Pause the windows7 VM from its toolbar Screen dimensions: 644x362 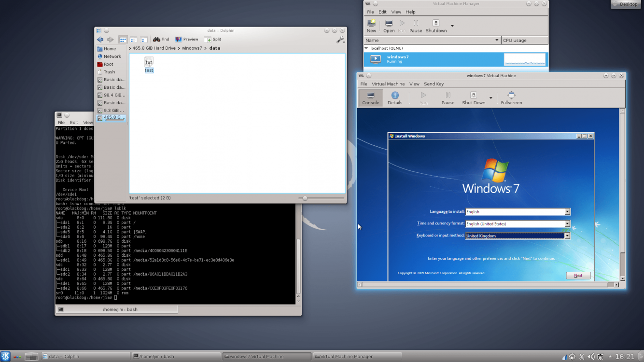[448, 98]
